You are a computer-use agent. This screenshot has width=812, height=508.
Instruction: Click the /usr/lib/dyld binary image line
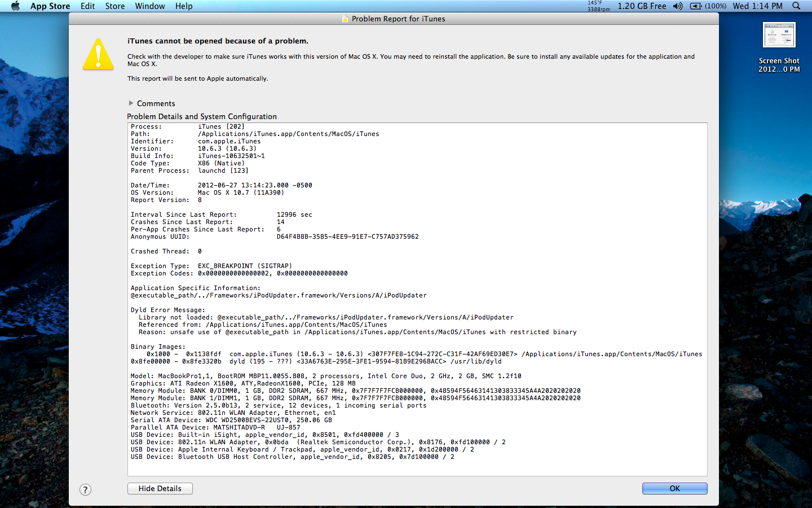[316, 362]
